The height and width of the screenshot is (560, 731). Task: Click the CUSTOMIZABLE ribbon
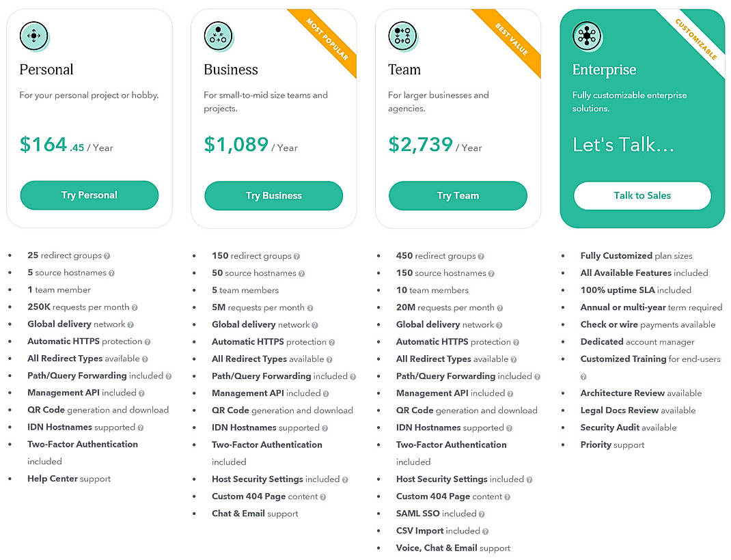pyautogui.click(x=695, y=39)
